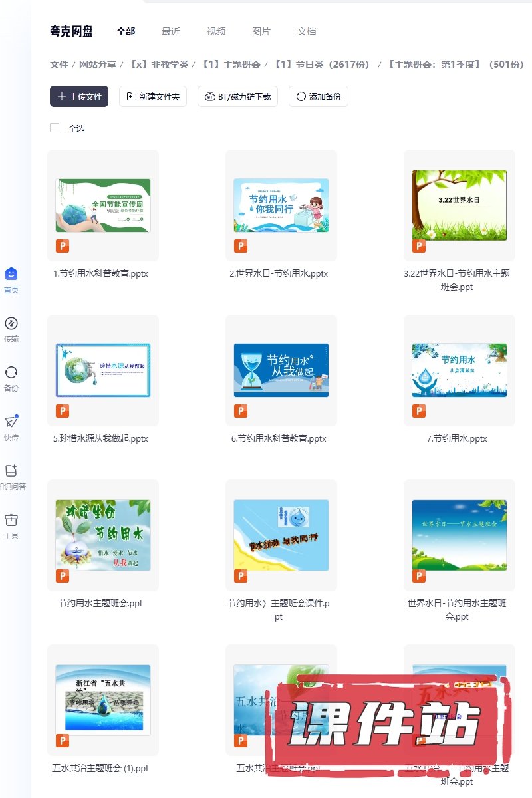The width and height of the screenshot is (532, 798).
Task: Open the 3.22世界水日 file thumbnail
Action: (x=460, y=205)
